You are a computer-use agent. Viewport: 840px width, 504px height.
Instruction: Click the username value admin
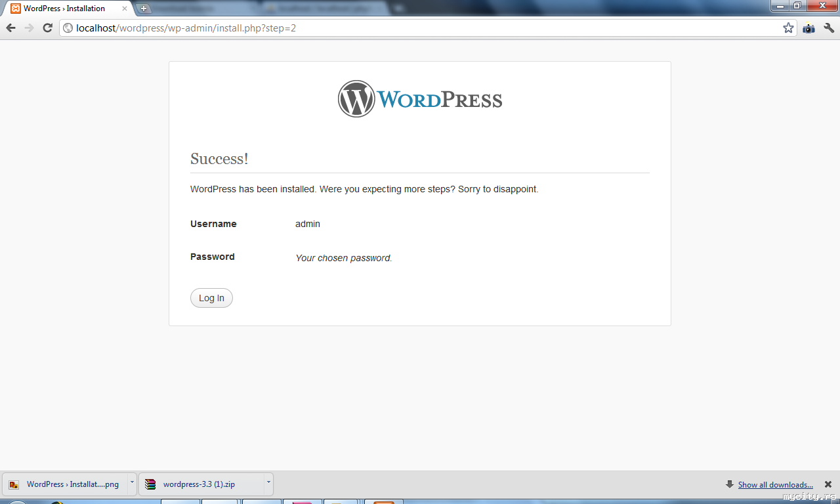point(308,224)
